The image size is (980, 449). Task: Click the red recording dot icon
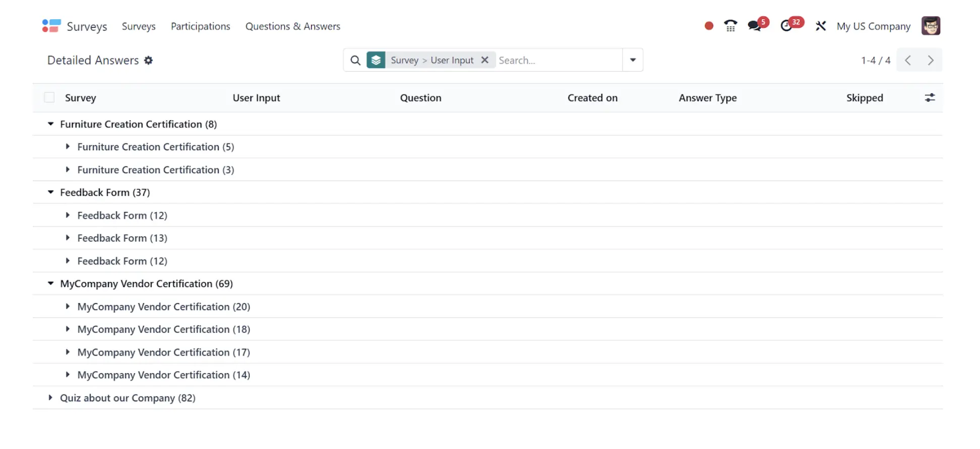pos(709,26)
